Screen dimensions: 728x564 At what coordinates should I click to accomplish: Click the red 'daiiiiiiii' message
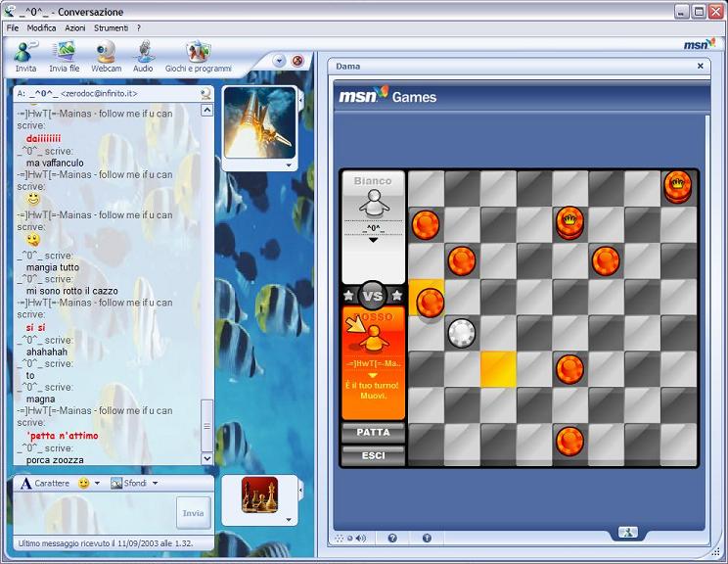click(44, 139)
